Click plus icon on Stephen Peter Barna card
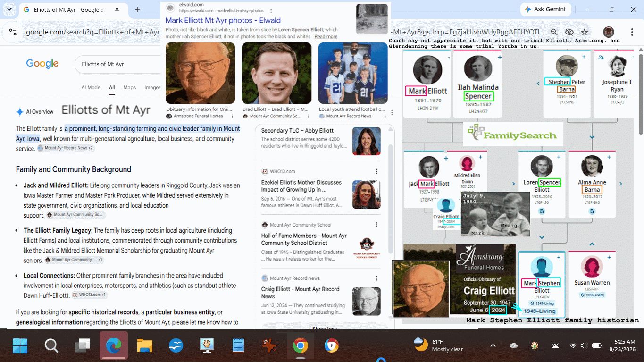The image size is (644, 362). pos(584,57)
